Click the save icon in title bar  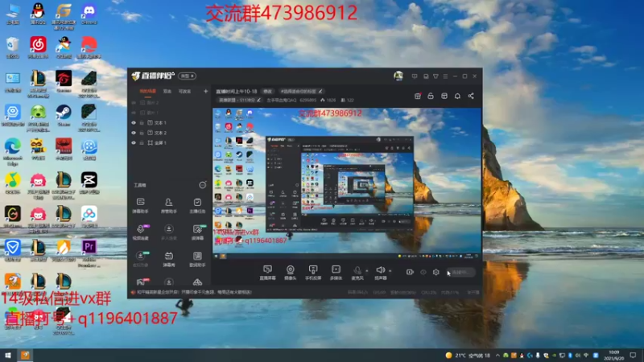[426, 76]
